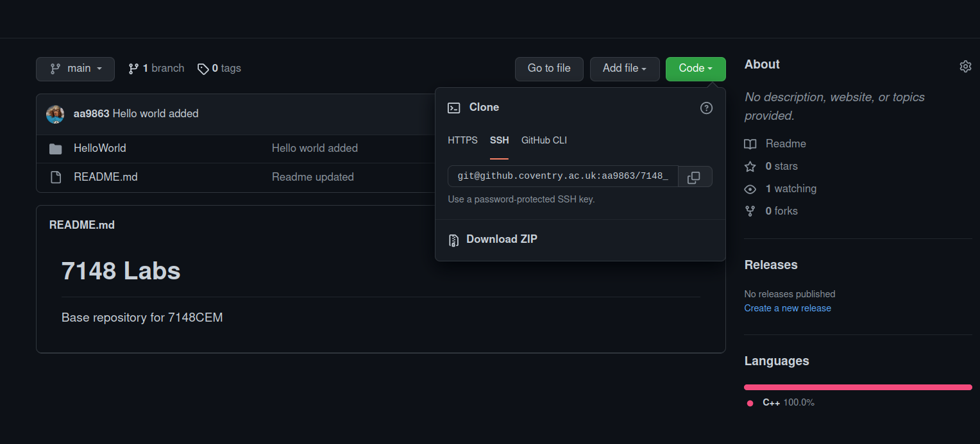Click the Readme book icon in About
Screen dimensions: 980x444
point(750,144)
